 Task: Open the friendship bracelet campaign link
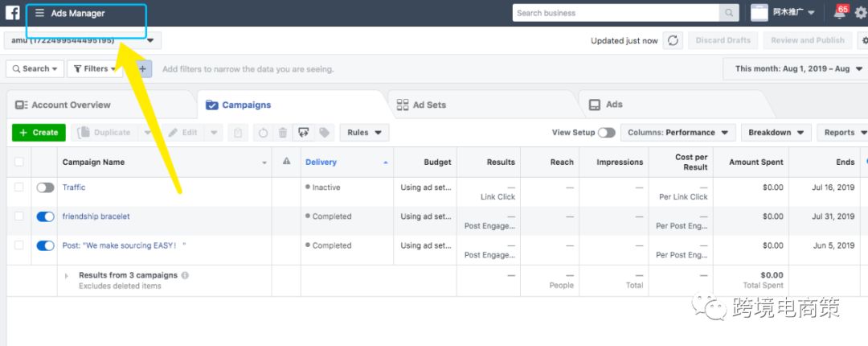tap(96, 216)
